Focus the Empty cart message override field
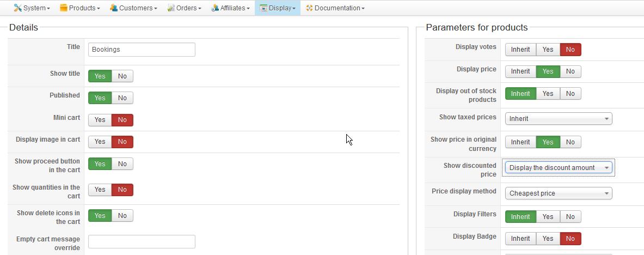 142,241
